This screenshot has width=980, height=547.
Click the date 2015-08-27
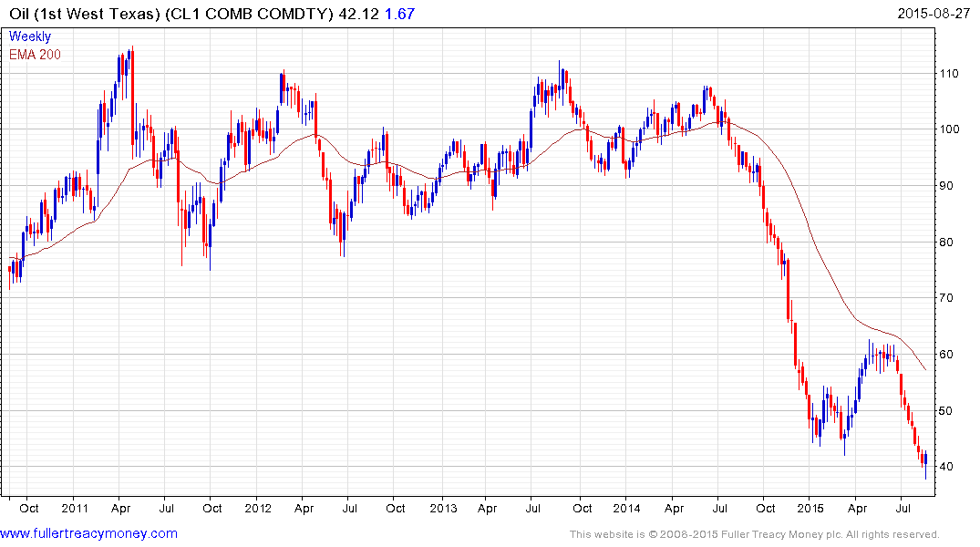[934, 14]
